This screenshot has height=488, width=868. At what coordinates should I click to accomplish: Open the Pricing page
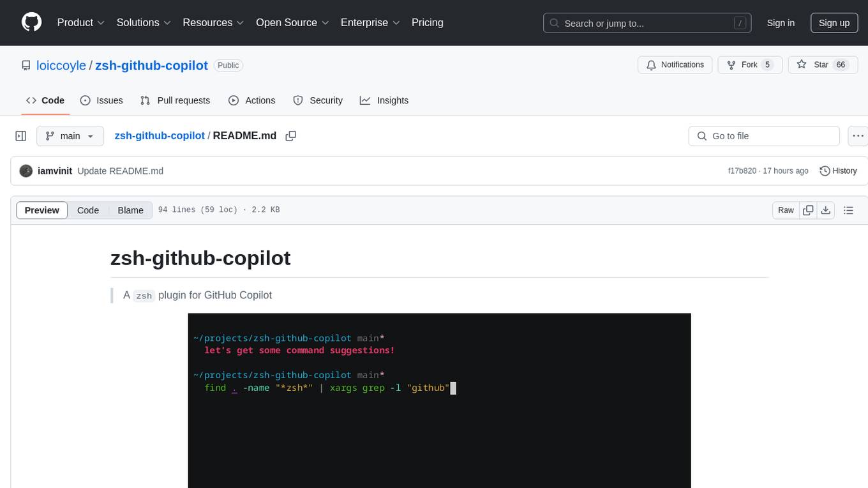click(428, 22)
